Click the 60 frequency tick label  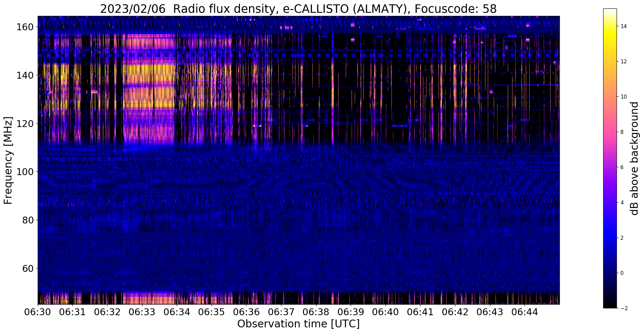(x=27, y=268)
